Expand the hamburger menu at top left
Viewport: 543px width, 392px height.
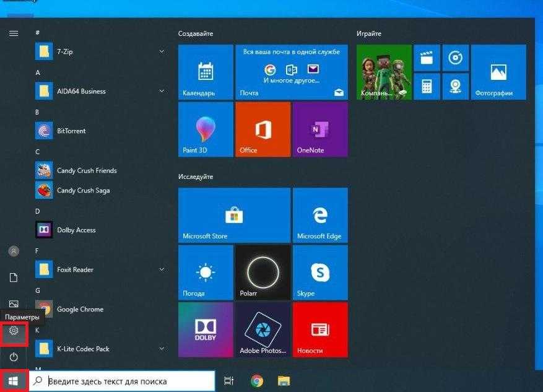14,33
